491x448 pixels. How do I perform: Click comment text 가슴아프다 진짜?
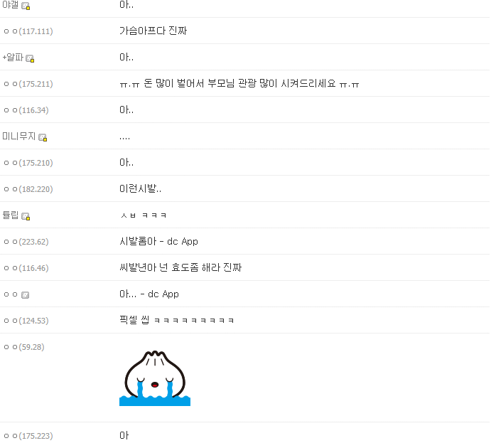click(153, 31)
